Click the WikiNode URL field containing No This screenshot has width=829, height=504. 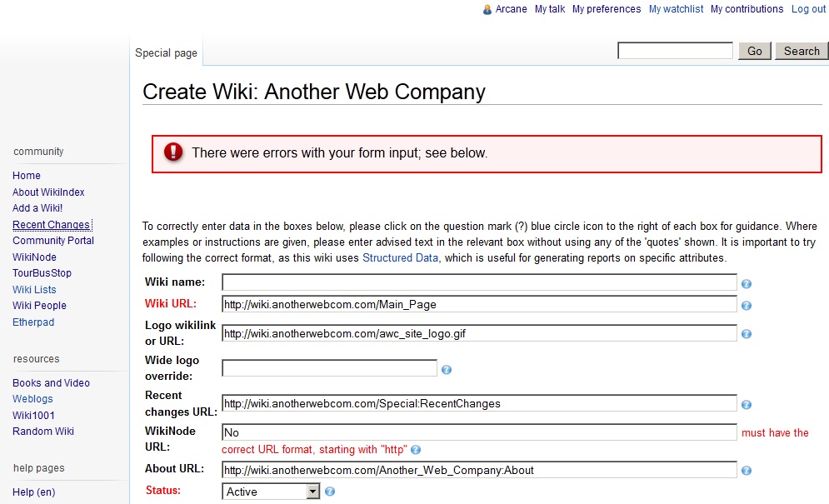click(x=479, y=433)
